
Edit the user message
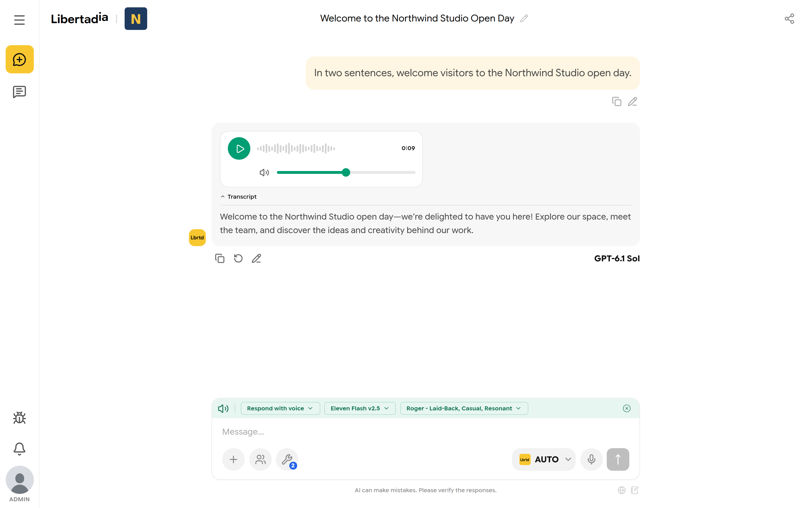632,102
